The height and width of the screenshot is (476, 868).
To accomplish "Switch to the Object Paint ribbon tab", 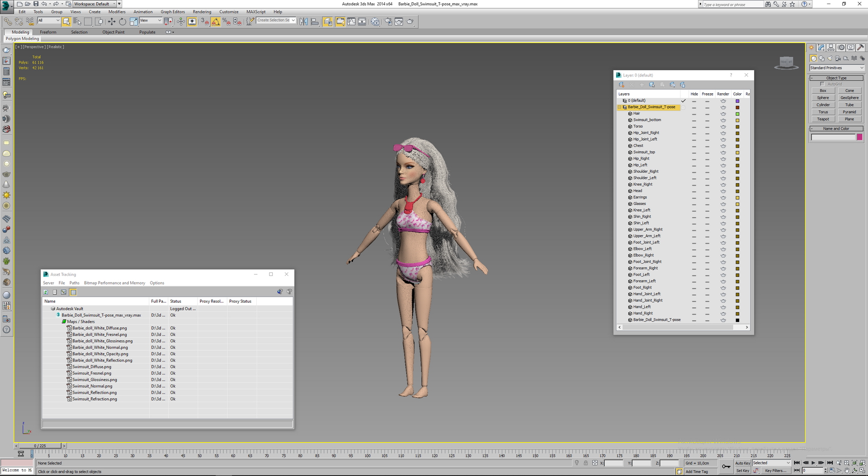I will [113, 32].
